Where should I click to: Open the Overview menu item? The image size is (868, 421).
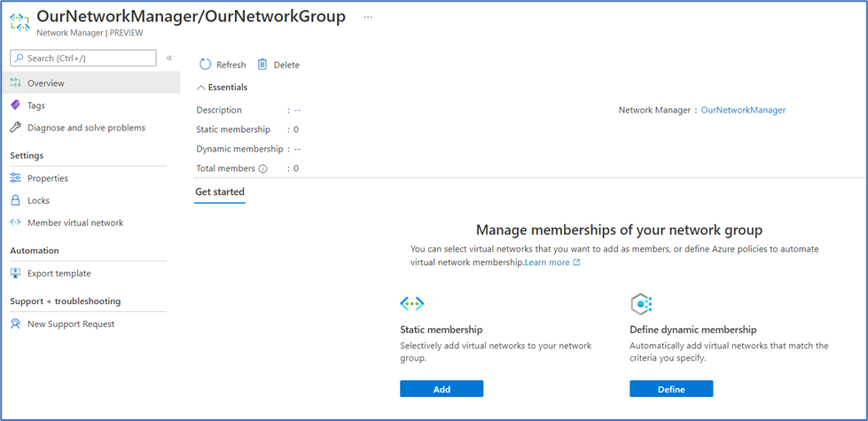coord(45,83)
